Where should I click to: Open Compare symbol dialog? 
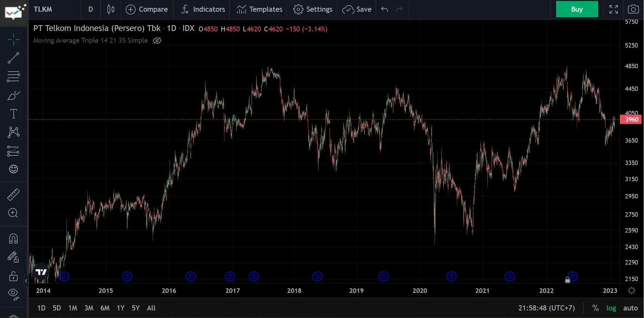click(x=147, y=9)
